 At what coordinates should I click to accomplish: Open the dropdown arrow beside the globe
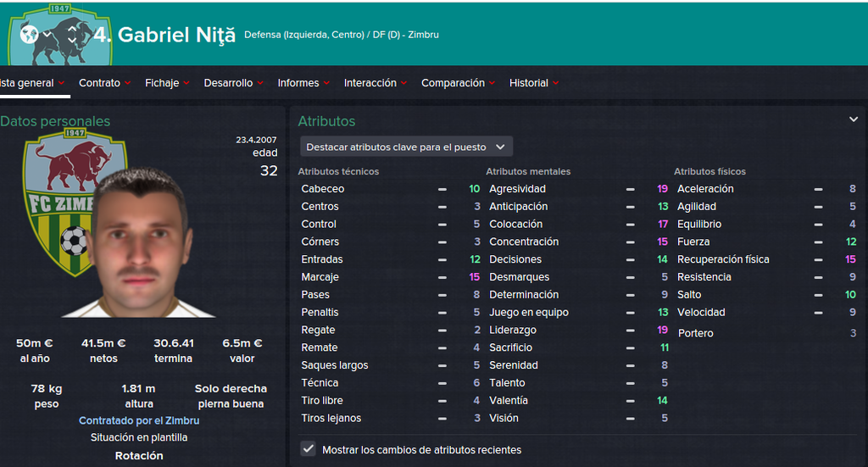pos(47,35)
